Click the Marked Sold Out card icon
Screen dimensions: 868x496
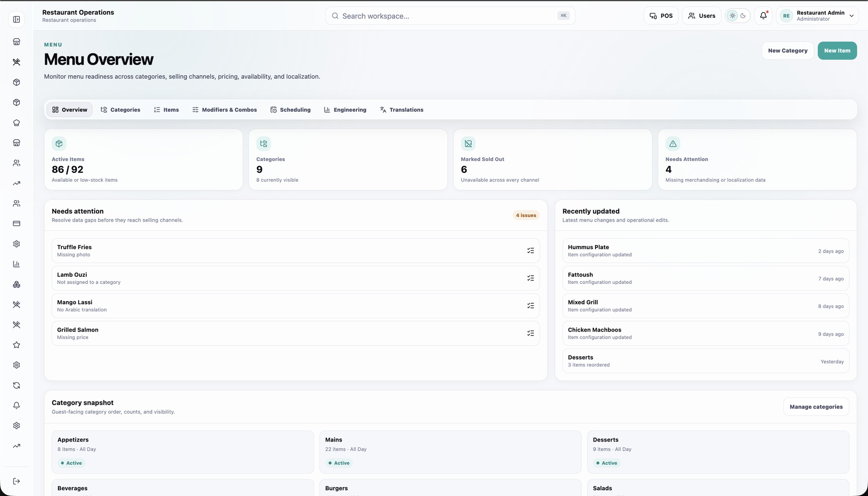coord(468,144)
